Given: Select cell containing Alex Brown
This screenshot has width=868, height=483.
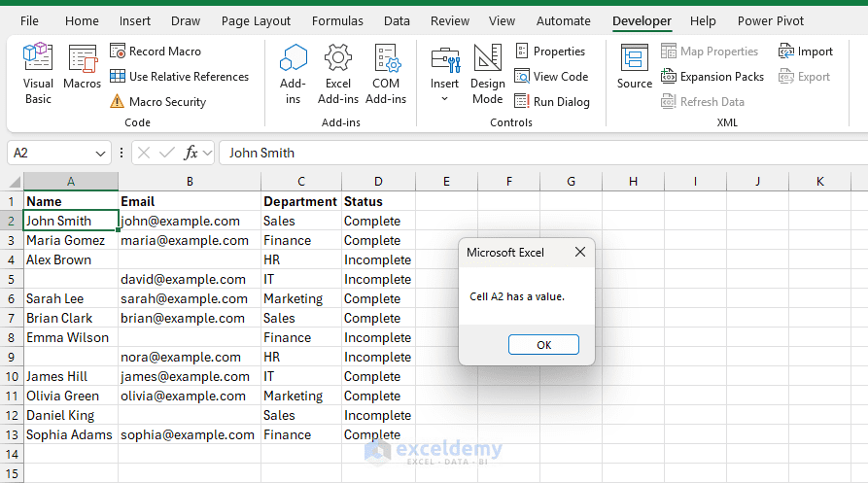Looking at the screenshot, I should click(x=71, y=260).
